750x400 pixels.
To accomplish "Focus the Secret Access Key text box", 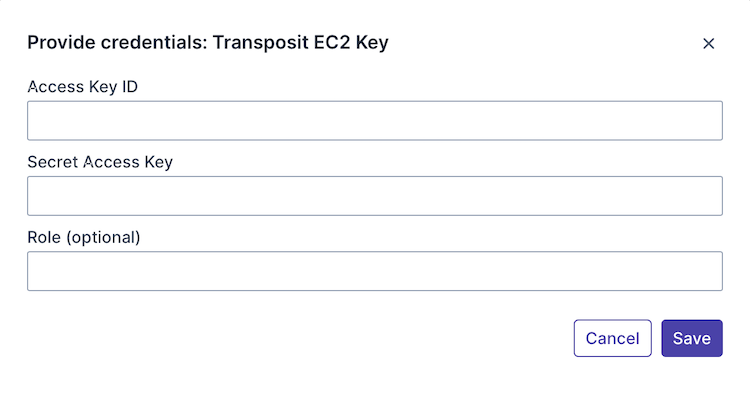I will (374, 196).
